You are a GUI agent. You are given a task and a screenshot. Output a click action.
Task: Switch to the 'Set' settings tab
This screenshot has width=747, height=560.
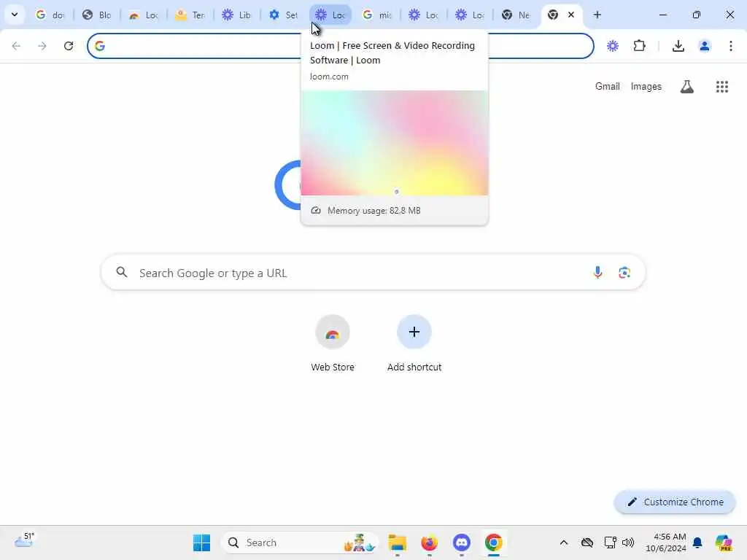(283, 15)
